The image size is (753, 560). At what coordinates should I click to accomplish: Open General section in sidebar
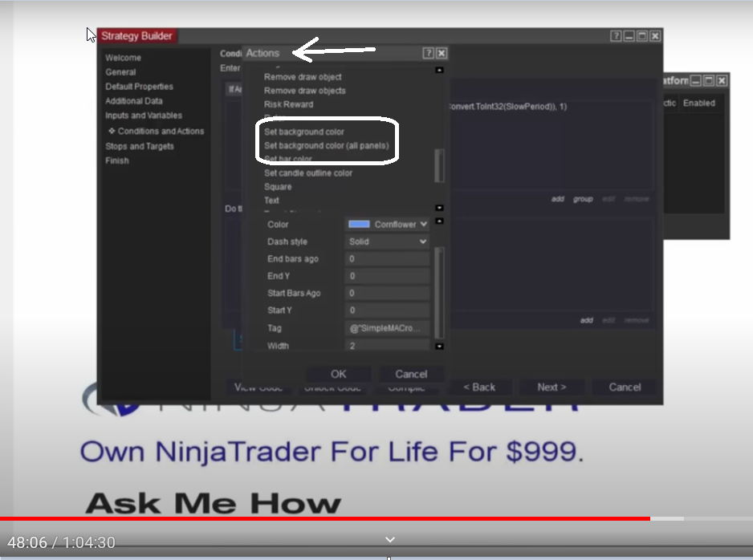coord(120,72)
